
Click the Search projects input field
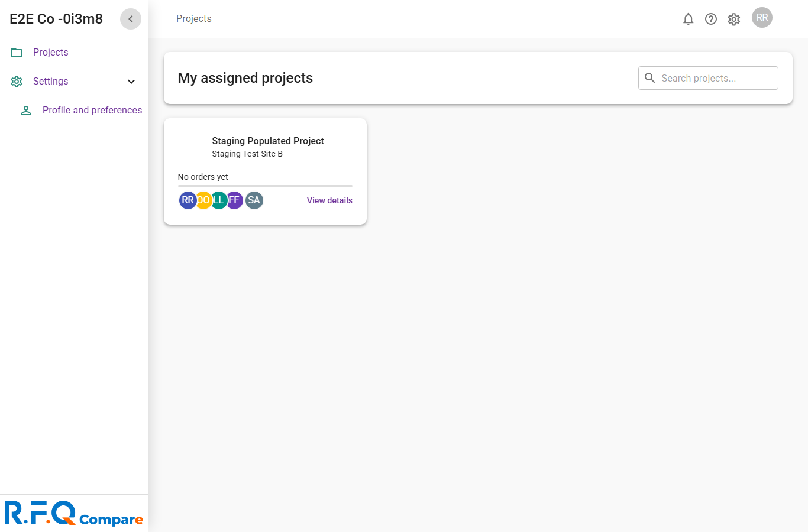click(708, 78)
